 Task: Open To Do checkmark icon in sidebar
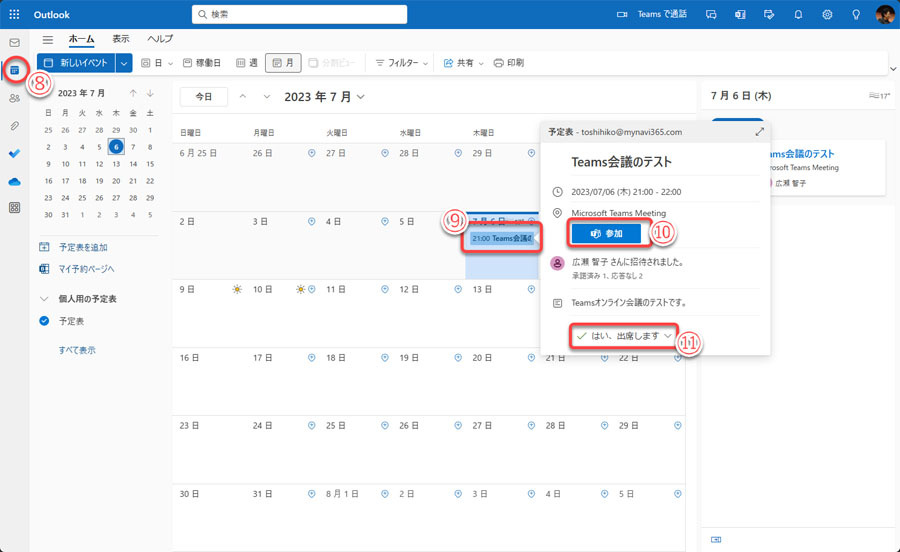tap(14, 153)
